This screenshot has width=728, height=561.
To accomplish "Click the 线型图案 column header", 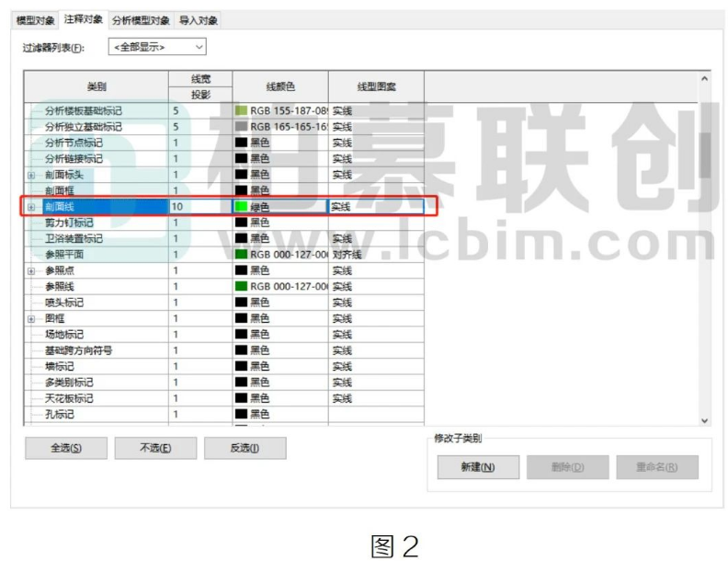I will click(x=376, y=86).
